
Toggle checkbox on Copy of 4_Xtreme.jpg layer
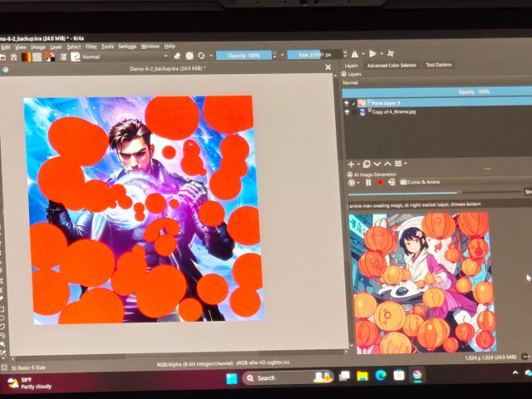coord(354,112)
